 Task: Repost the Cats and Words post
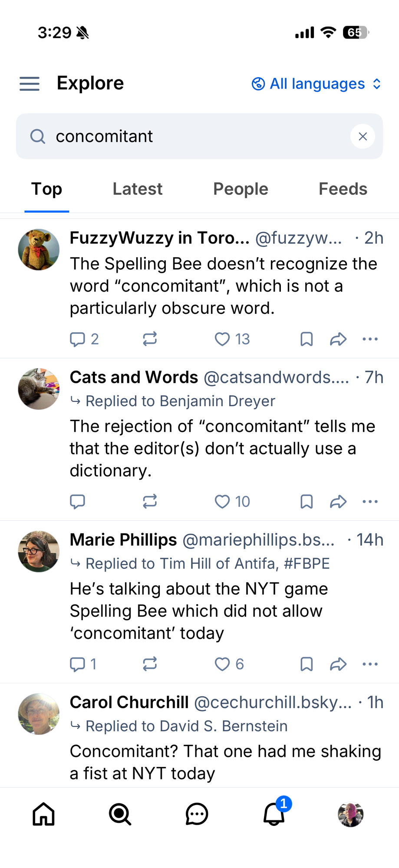(150, 501)
